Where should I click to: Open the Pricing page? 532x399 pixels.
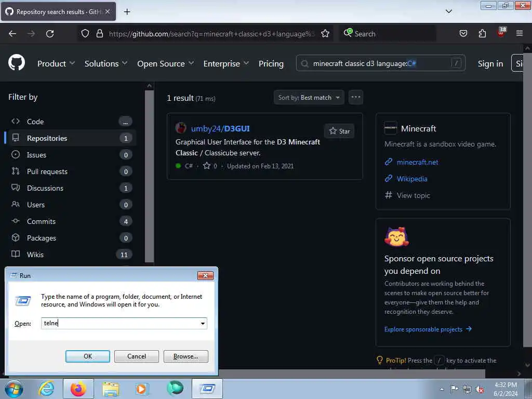point(271,63)
